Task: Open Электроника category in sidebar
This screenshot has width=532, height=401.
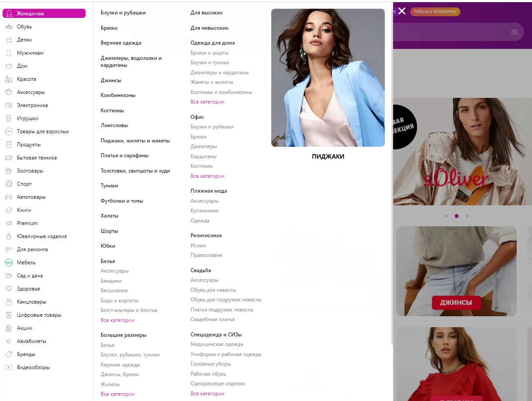Action: point(32,105)
